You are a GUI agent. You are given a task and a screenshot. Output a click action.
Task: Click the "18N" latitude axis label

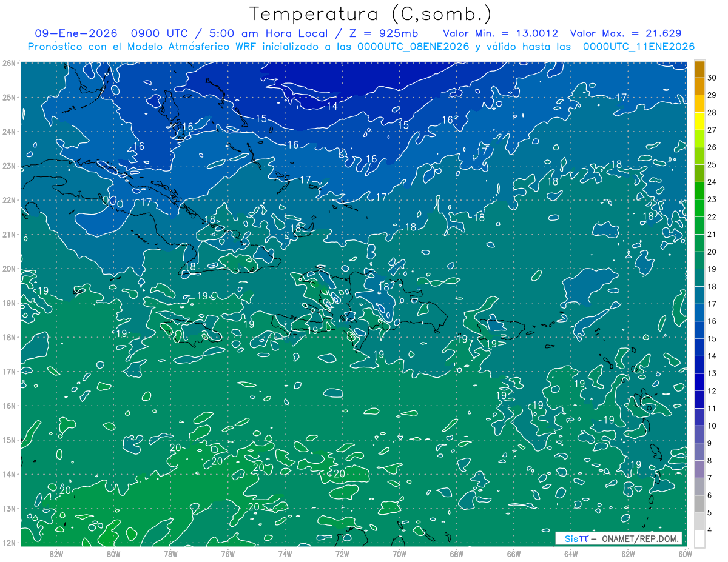8,337
